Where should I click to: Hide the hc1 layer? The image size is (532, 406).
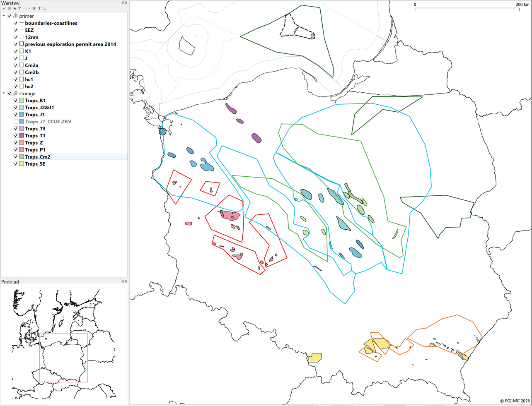coord(16,79)
